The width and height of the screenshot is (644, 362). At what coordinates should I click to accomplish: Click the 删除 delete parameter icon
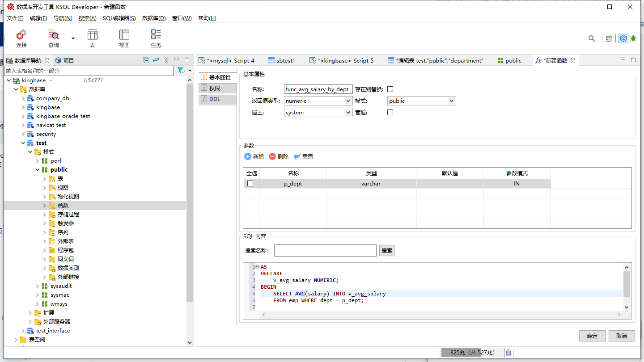pyautogui.click(x=272, y=156)
